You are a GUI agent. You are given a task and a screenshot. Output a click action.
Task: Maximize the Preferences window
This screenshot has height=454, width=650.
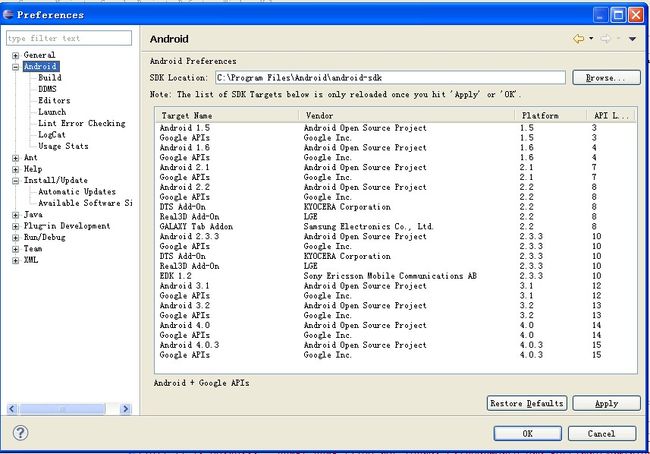tap(618, 15)
